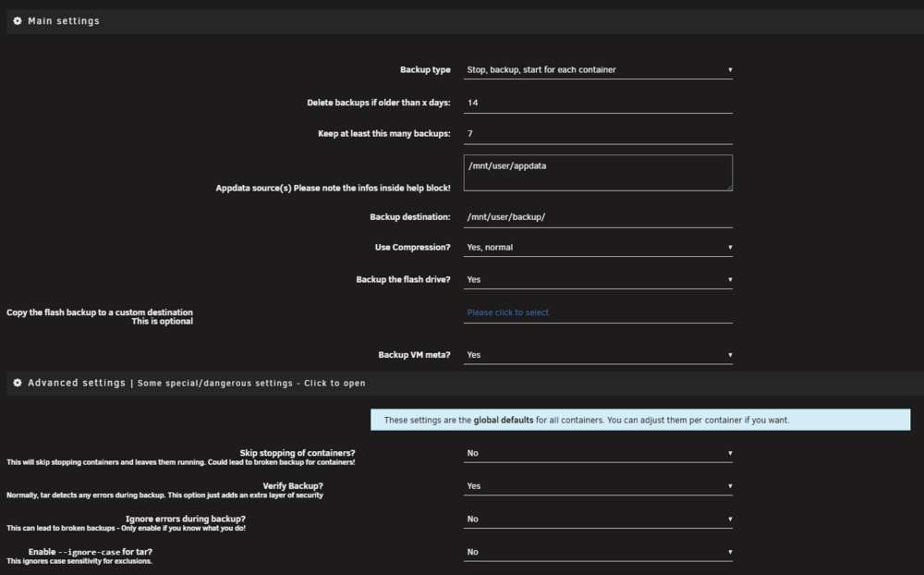Click the Appdata source(s) label text

click(x=333, y=189)
